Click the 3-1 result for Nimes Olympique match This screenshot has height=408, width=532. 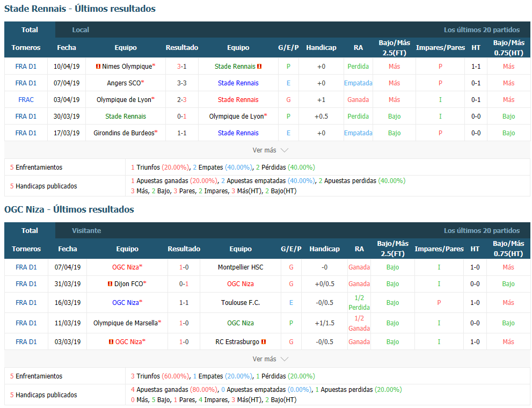(182, 67)
